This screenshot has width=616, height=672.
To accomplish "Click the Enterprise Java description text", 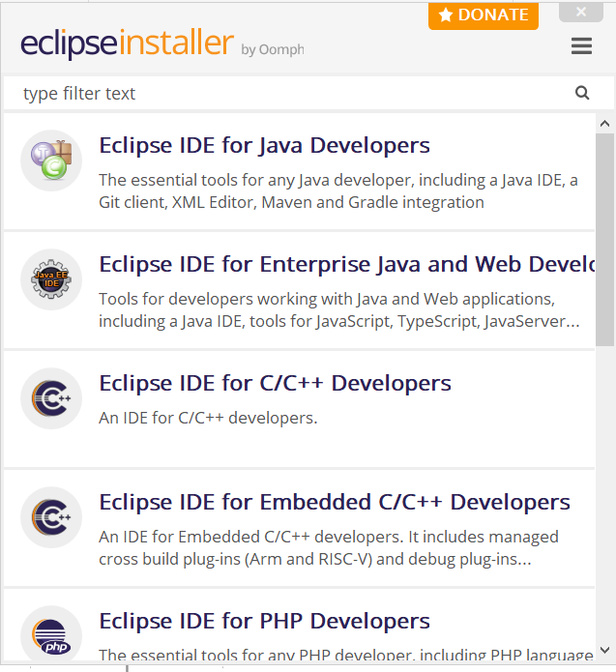I will (339, 309).
